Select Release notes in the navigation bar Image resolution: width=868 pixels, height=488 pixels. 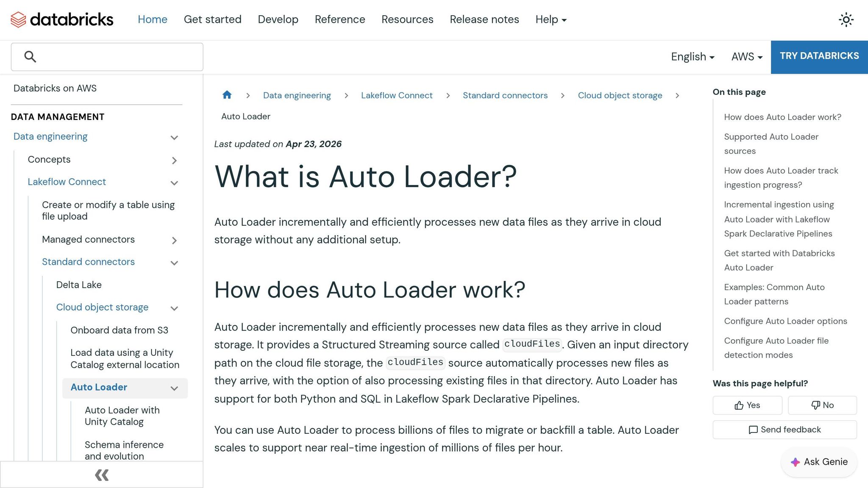(x=484, y=19)
